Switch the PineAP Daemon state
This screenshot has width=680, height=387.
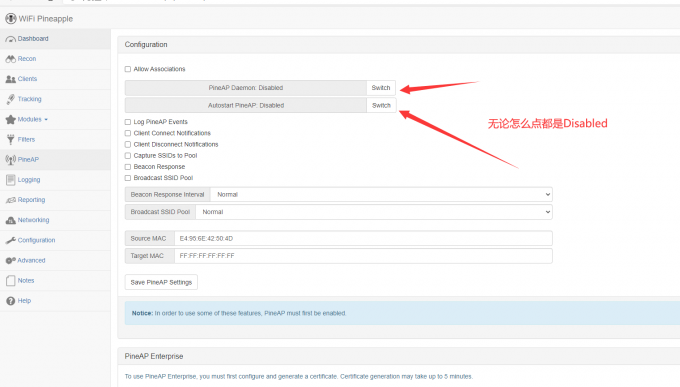[x=381, y=88]
